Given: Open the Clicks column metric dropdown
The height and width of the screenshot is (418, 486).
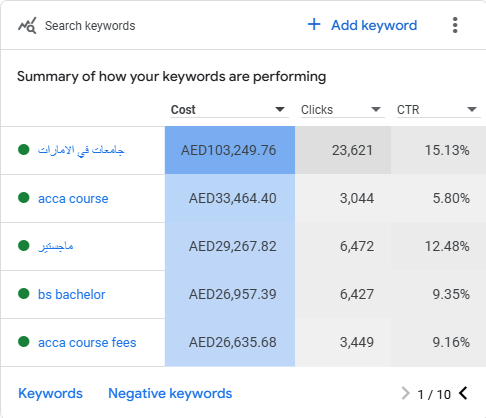Looking at the screenshot, I should click(342, 110).
